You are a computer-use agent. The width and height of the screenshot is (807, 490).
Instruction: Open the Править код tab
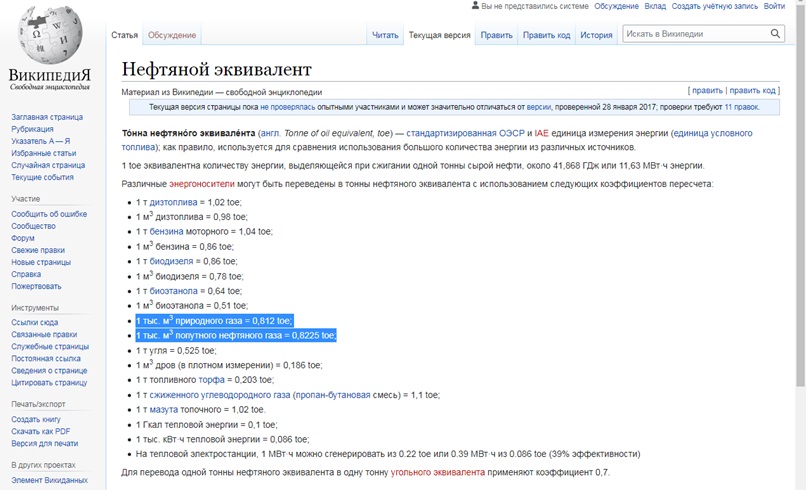pyautogui.click(x=547, y=35)
